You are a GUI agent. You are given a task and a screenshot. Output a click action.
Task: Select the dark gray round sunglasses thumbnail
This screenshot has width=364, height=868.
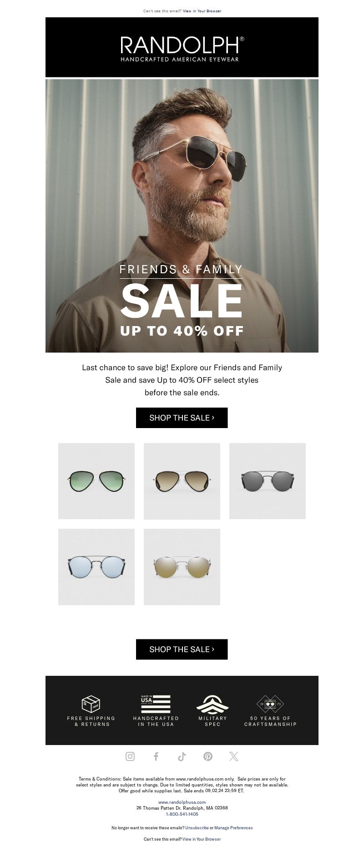268,481
